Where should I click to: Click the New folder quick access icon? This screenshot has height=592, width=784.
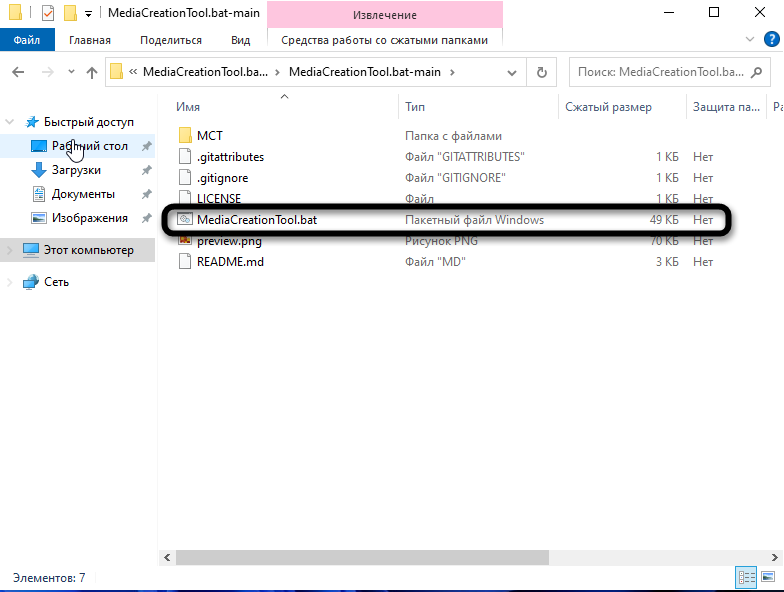click(70, 12)
